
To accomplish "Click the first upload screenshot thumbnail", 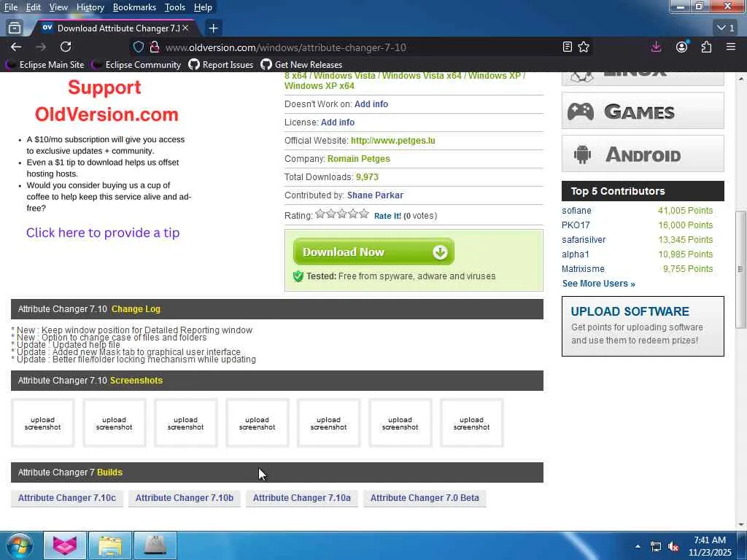I will (43, 423).
